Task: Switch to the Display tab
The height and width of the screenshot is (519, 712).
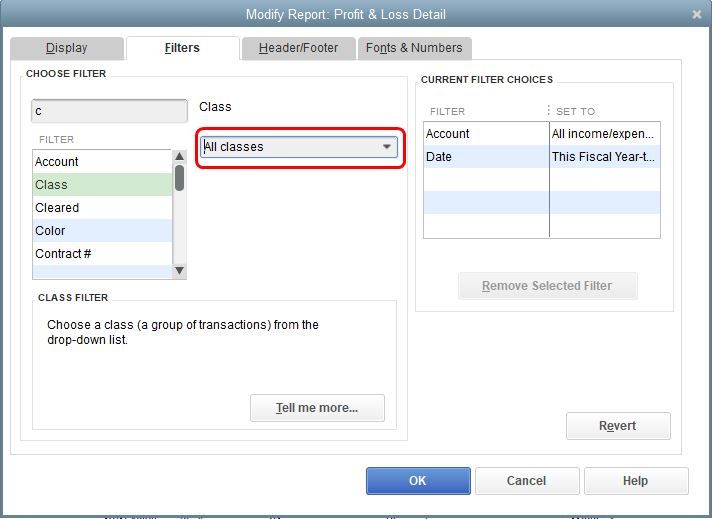Action: (67, 48)
